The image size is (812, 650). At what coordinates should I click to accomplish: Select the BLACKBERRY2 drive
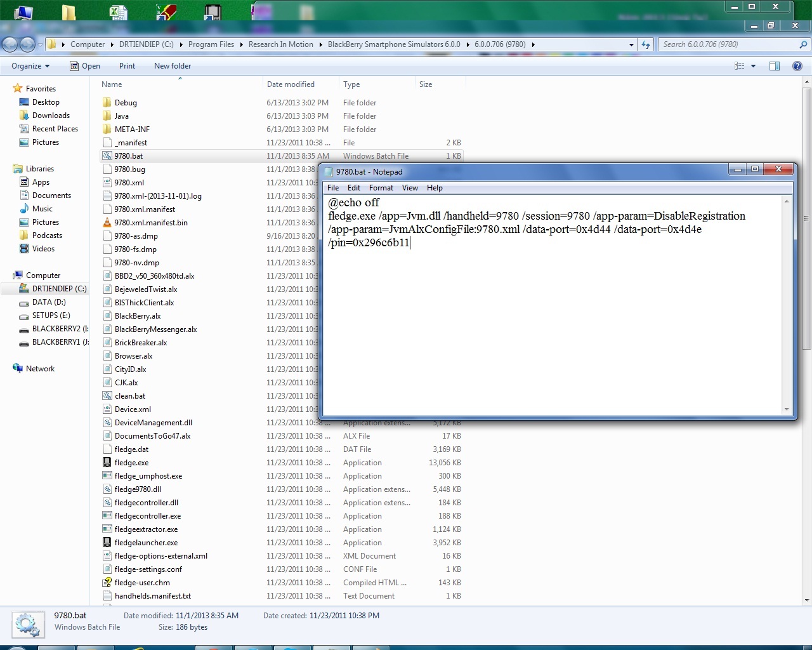[60, 329]
